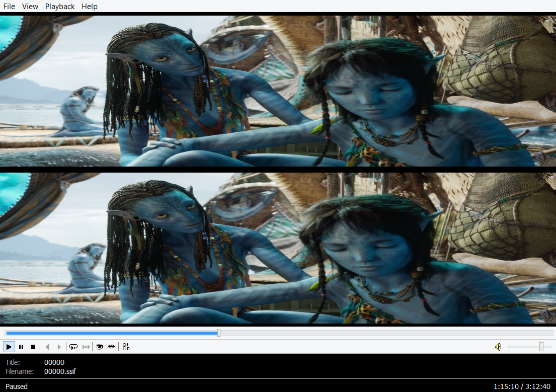The width and height of the screenshot is (556, 392).
Task: Go to next chapter arrow
Action: tap(59, 347)
